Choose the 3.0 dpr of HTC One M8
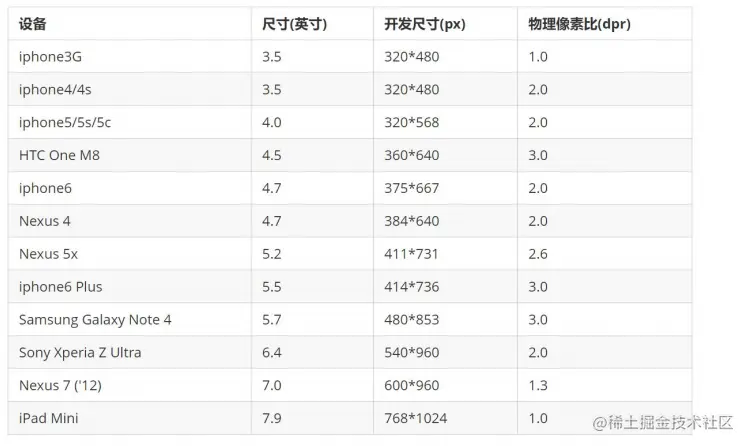 point(538,156)
